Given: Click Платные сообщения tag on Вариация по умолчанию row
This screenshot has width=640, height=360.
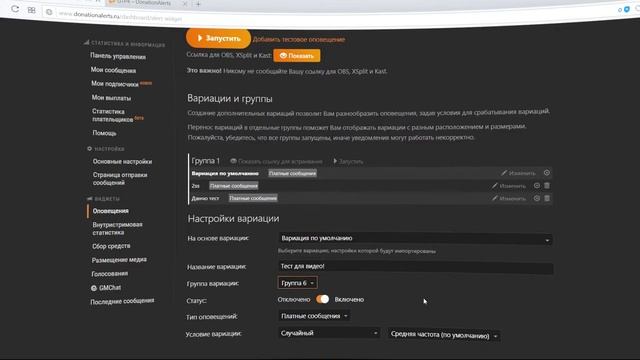Looking at the screenshot, I should (x=292, y=173).
